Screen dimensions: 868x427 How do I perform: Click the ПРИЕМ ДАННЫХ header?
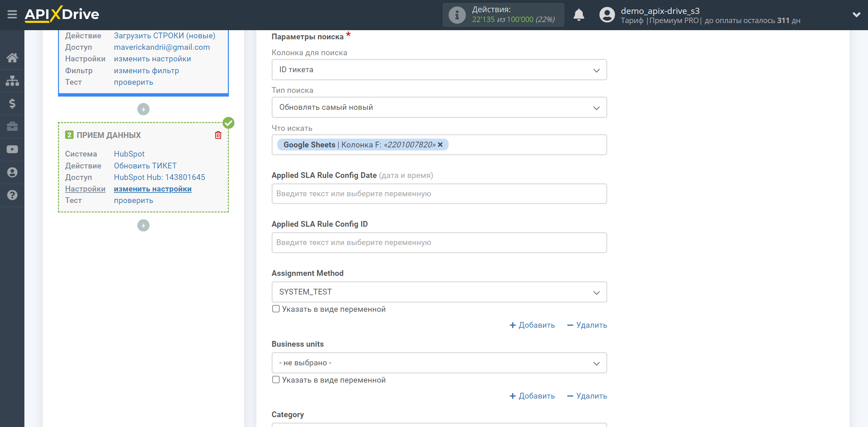click(x=108, y=135)
